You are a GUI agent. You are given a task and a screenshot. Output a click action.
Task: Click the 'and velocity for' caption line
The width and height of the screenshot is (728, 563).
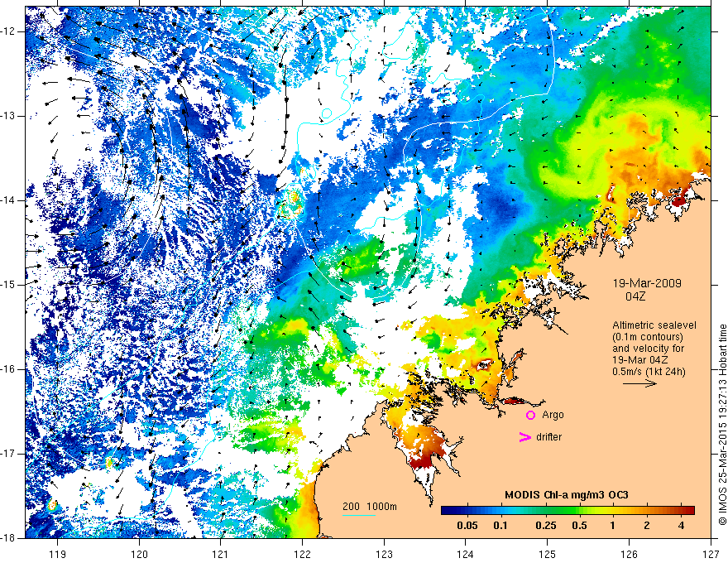[x=648, y=349]
